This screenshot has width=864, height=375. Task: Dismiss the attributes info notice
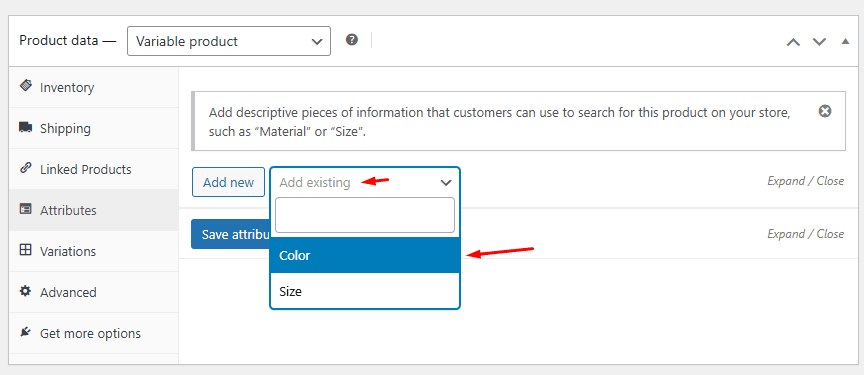(824, 111)
